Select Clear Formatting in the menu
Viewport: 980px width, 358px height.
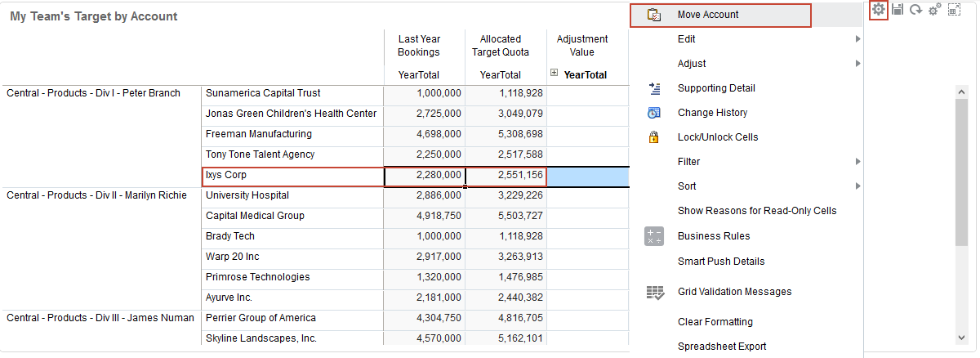coord(715,322)
